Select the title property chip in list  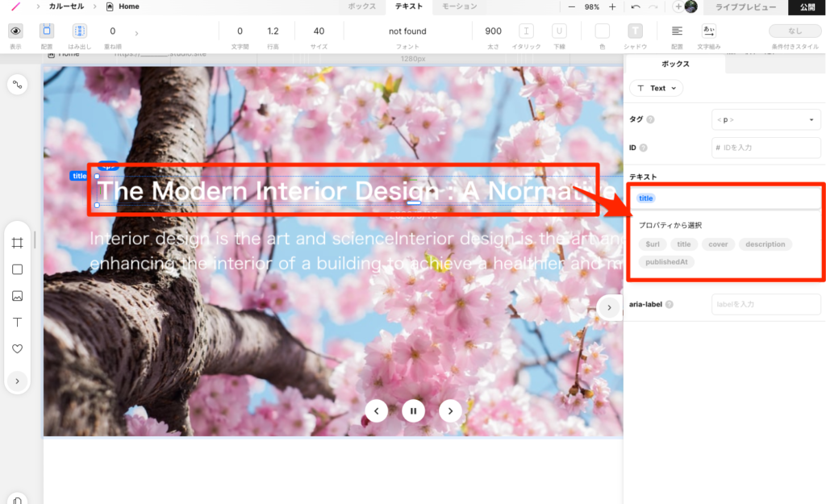point(684,244)
